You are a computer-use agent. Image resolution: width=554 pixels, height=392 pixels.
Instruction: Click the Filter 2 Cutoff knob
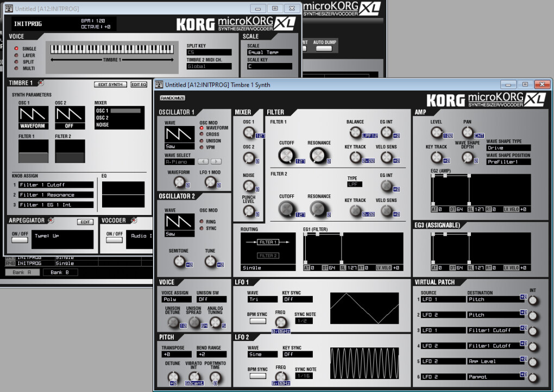(x=287, y=208)
